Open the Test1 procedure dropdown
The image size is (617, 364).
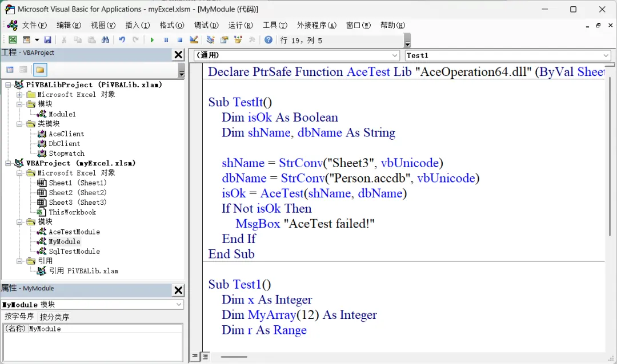click(x=606, y=55)
